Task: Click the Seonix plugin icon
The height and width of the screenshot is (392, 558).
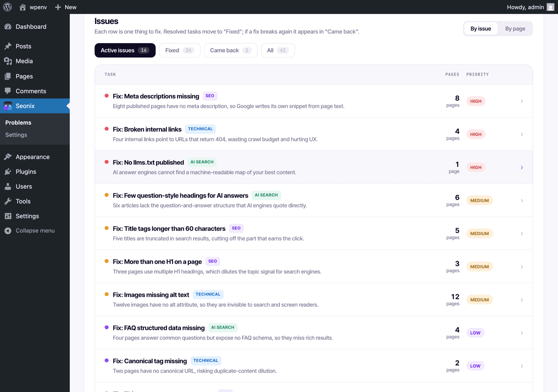Action: click(x=8, y=106)
